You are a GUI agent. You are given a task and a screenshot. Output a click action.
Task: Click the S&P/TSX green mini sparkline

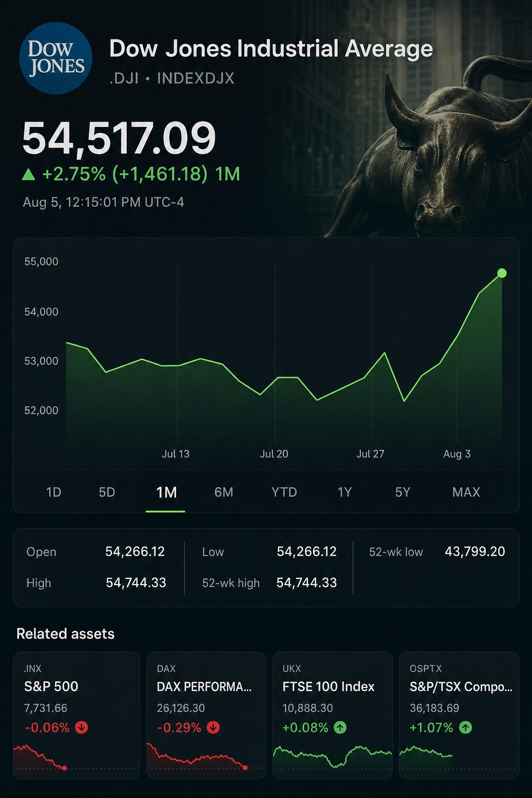click(426, 752)
